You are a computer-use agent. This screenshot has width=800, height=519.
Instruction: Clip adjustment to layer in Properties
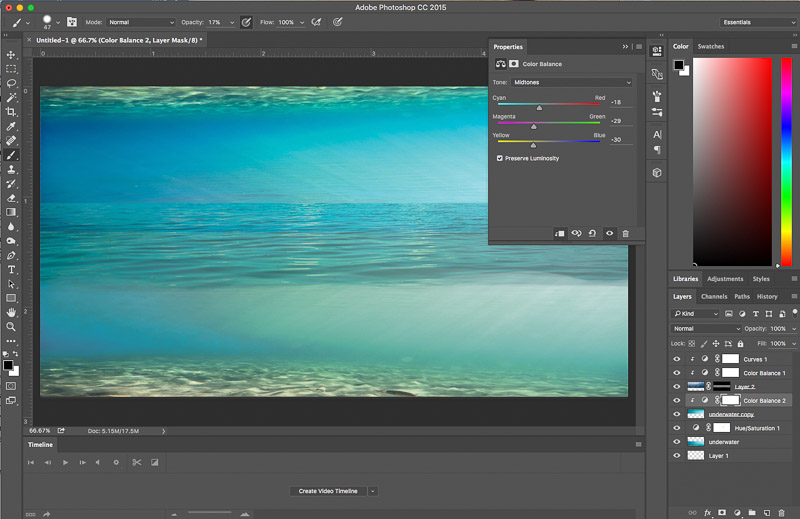[560, 233]
